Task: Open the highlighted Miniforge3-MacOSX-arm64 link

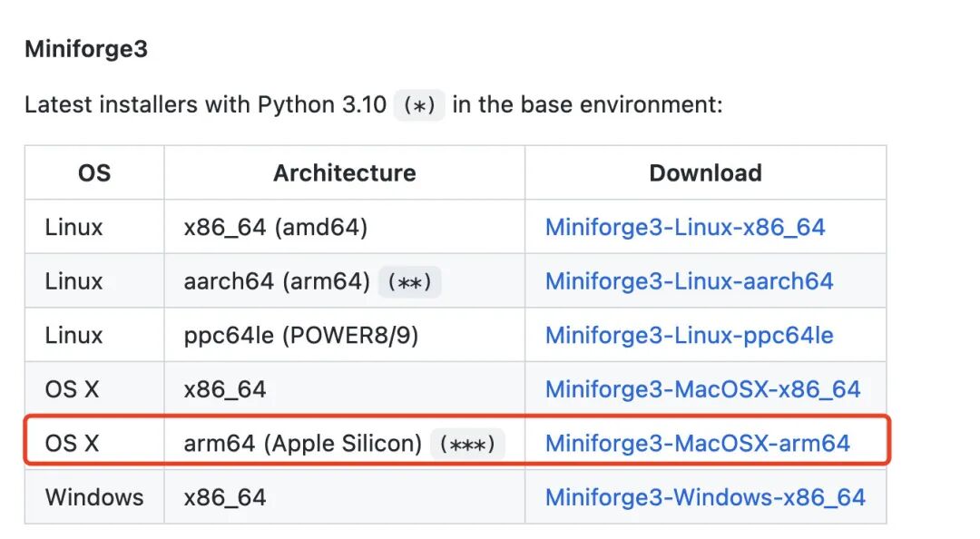Action: (x=698, y=443)
